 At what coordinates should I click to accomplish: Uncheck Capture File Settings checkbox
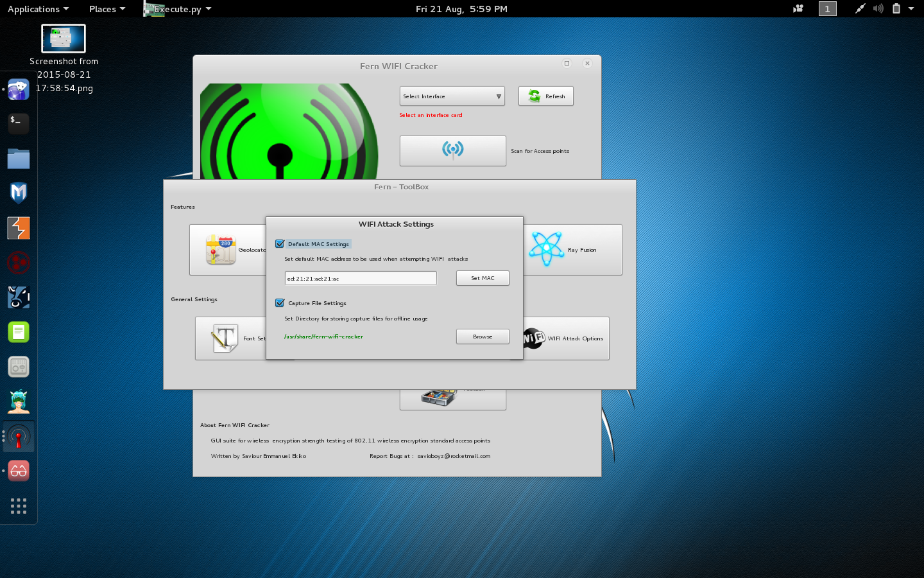[280, 303]
